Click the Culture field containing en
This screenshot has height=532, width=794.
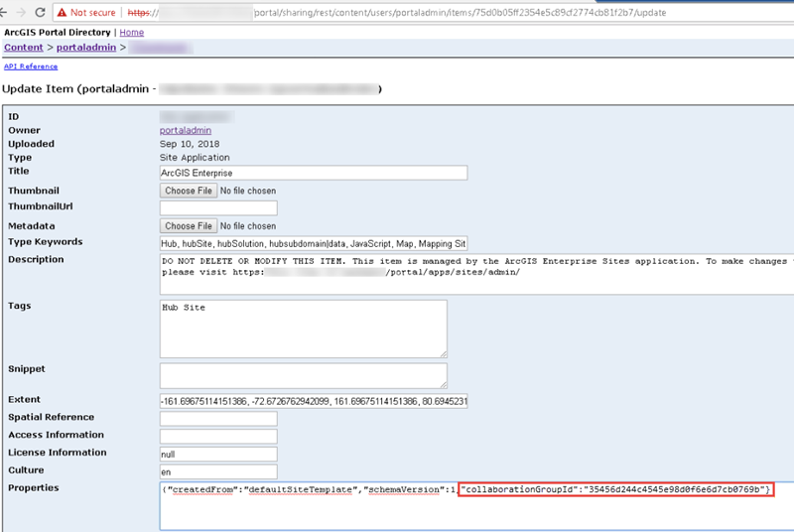(218, 471)
